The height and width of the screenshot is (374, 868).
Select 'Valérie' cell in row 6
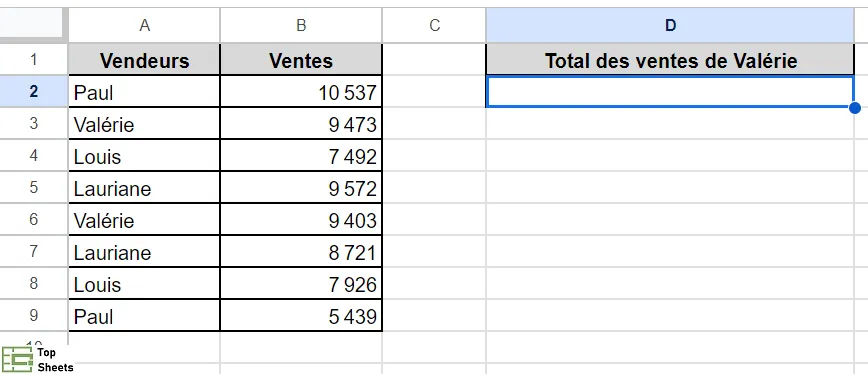(x=144, y=220)
